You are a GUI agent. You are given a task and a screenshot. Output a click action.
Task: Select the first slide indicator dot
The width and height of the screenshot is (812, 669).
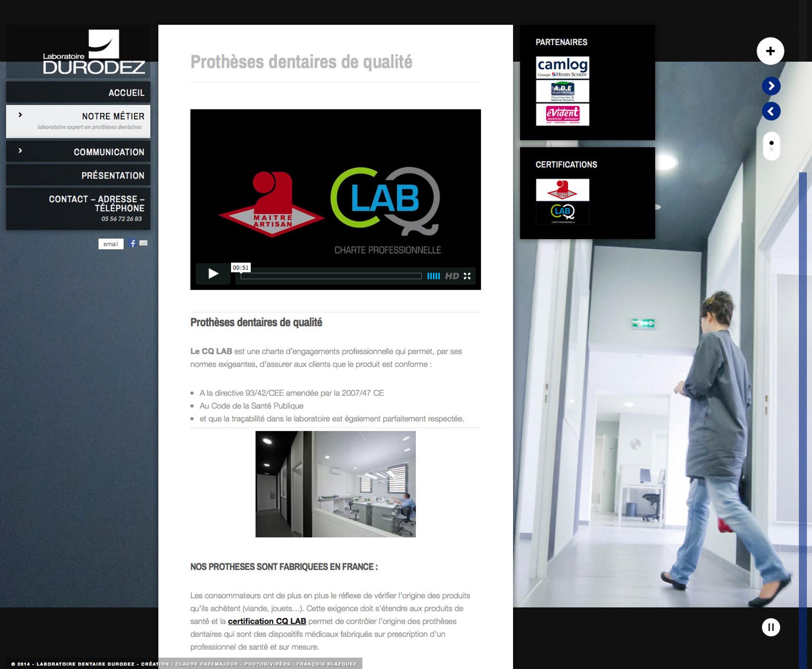[x=771, y=143]
